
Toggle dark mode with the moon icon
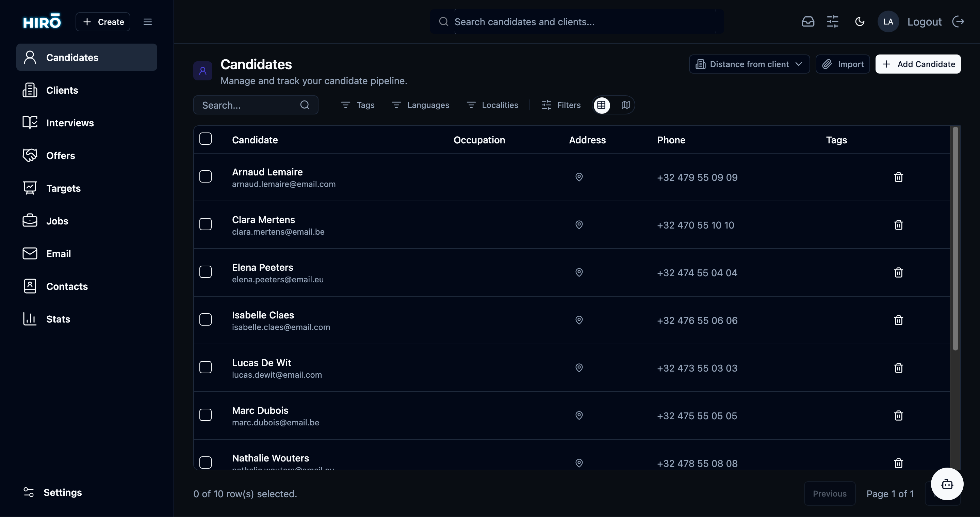tap(860, 22)
